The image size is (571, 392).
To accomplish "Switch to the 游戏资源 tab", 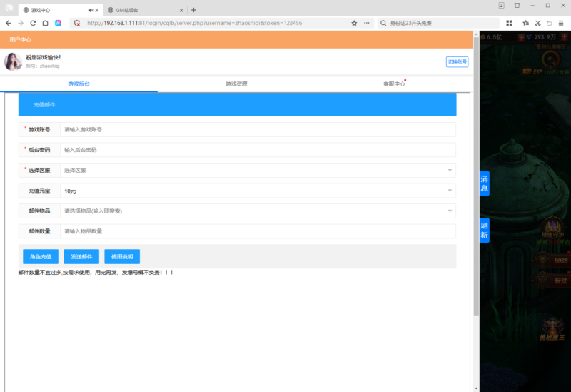I will [236, 84].
